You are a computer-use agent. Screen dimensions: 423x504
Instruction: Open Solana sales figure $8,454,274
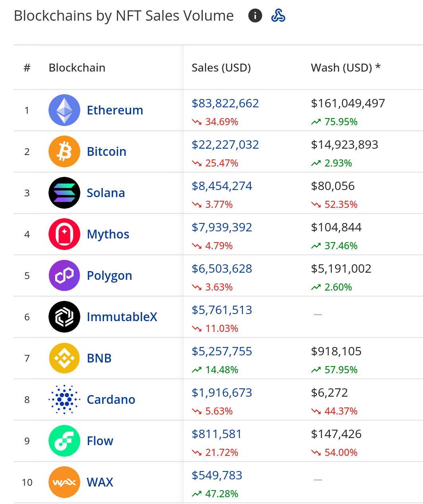(222, 186)
